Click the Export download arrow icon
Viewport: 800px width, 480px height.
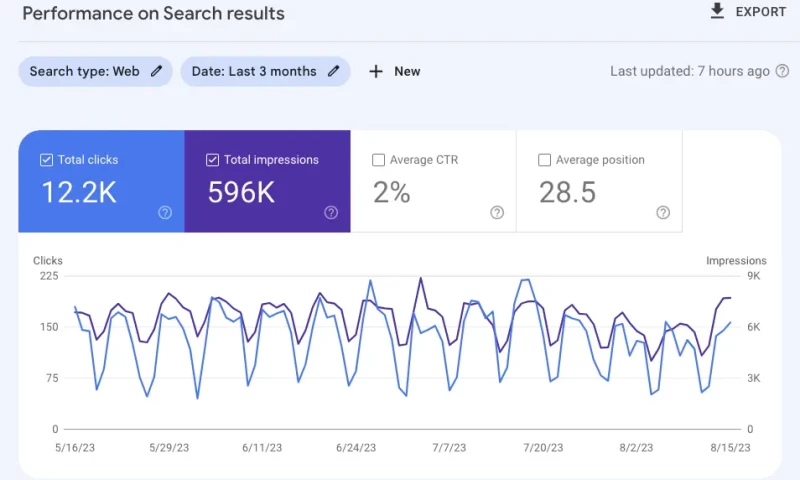pyautogui.click(x=716, y=12)
